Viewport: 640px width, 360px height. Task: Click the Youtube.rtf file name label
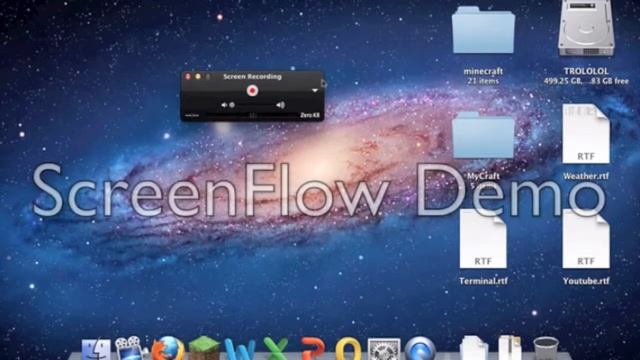pos(586,281)
